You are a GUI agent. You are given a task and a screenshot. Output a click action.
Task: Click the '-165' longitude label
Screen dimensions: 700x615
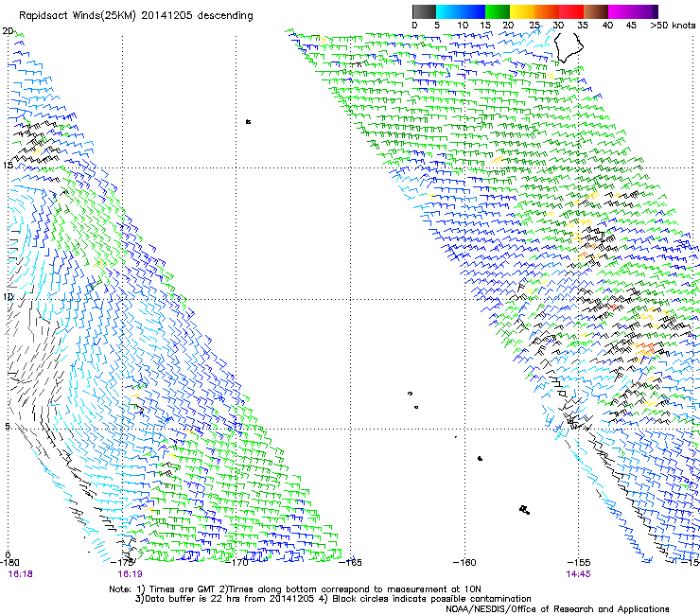(350, 563)
